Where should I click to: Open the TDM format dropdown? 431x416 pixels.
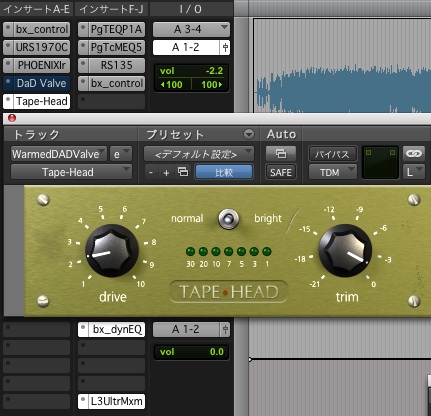point(332,172)
